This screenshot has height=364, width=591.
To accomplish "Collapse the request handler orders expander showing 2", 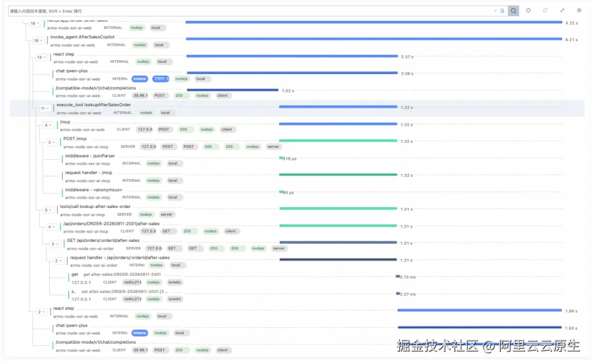I will [58, 261].
